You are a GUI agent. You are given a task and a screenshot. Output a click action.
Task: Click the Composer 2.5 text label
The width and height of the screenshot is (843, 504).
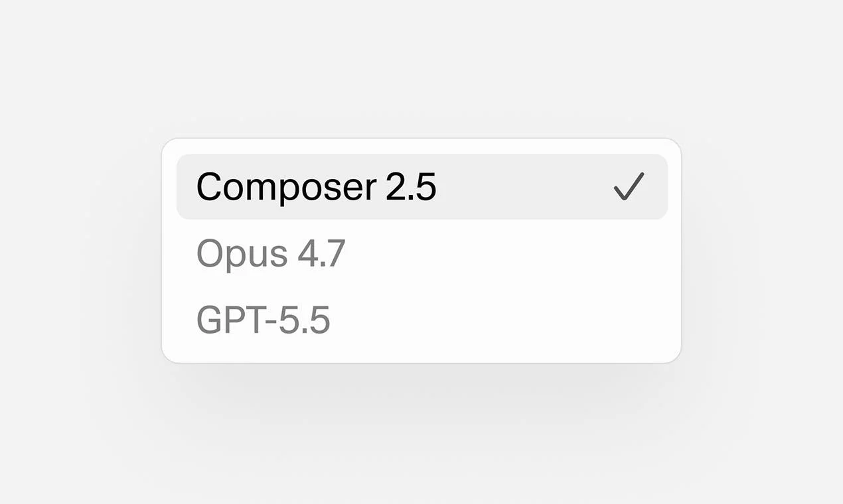[x=317, y=187]
